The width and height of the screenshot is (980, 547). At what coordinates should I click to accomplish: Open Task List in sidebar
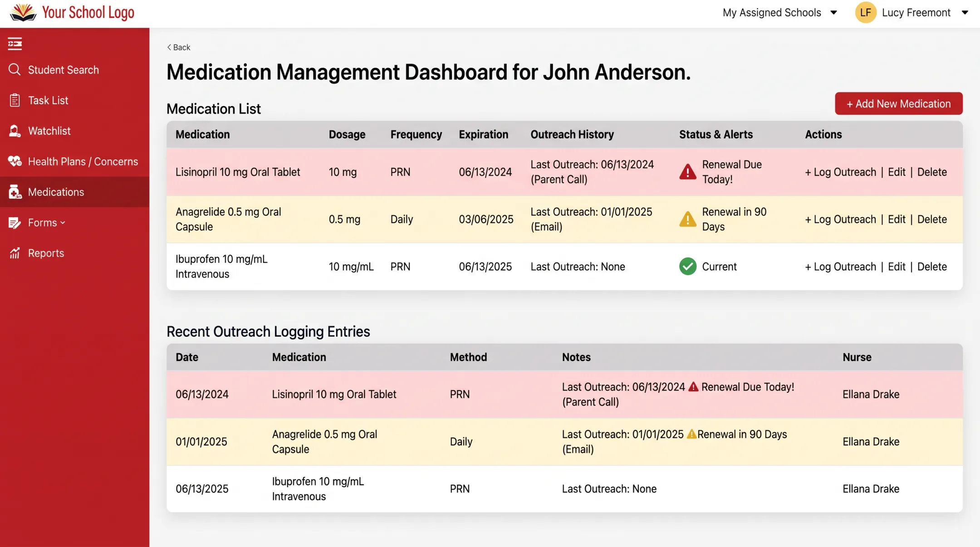(74, 100)
